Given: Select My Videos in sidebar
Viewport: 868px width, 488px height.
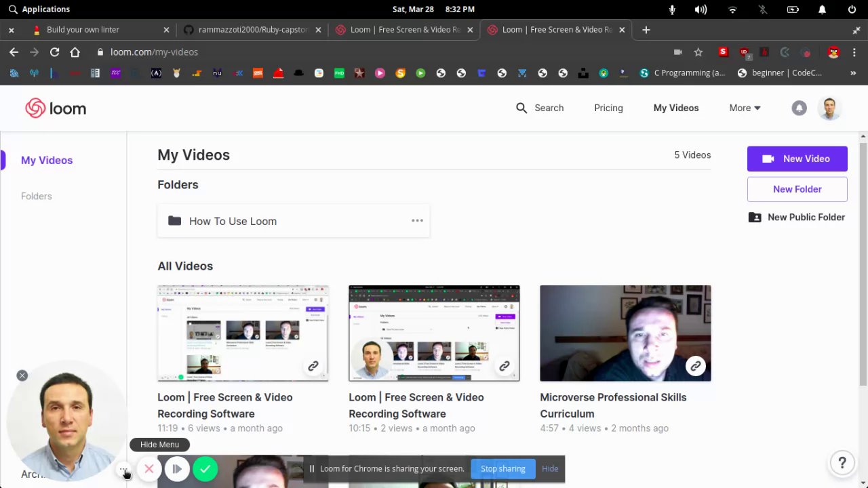Looking at the screenshot, I should pyautogui.click(x=47, y=160).
